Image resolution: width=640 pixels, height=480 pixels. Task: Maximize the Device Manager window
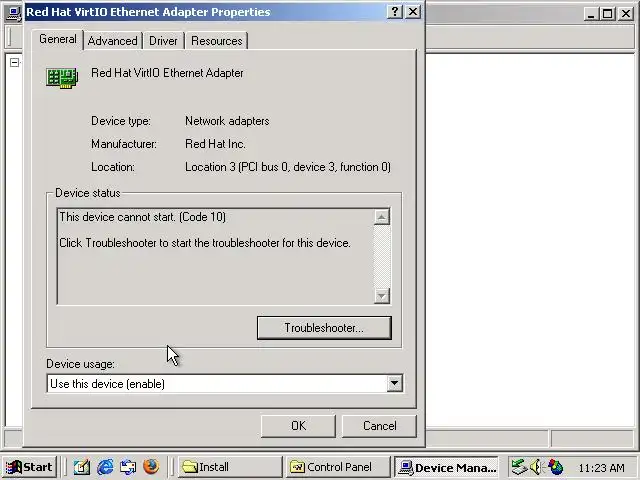click(607, 14)
